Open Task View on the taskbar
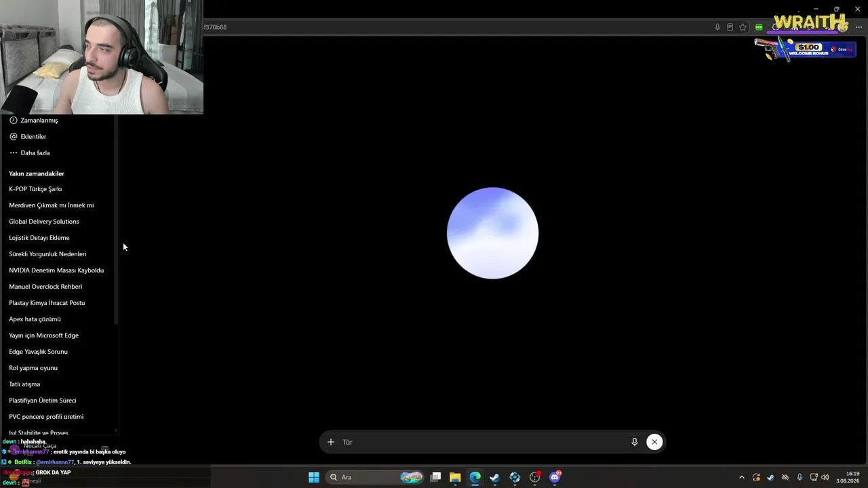 click(435, 477)
